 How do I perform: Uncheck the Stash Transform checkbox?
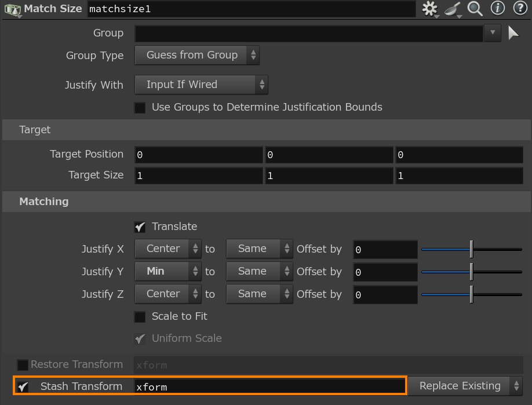[23, 386]
